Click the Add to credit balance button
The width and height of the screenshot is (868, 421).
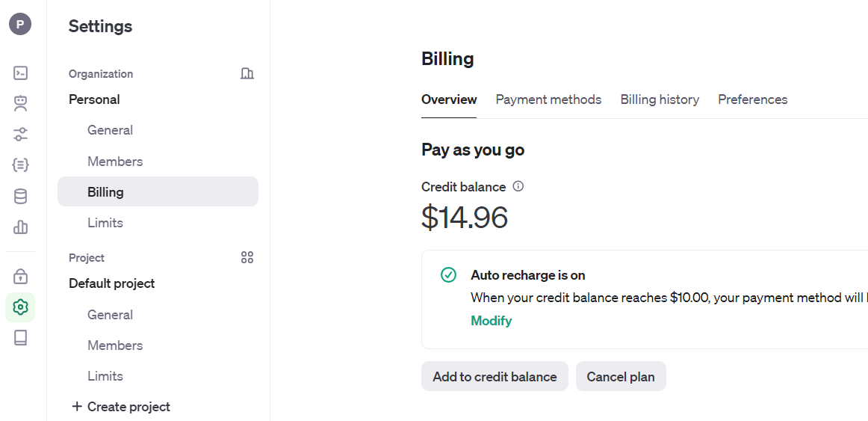[x=495, y=377]
